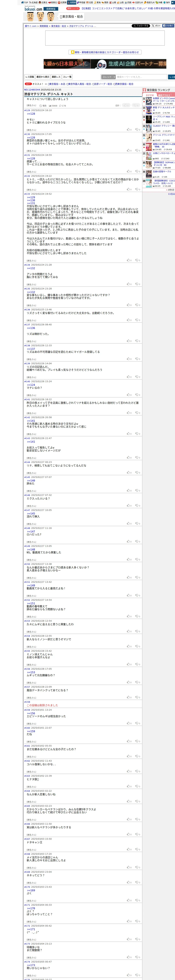The width and height of the screenshot is (175, 980).
Task: Thumbs down post #131
Action: tap(138, 171)
